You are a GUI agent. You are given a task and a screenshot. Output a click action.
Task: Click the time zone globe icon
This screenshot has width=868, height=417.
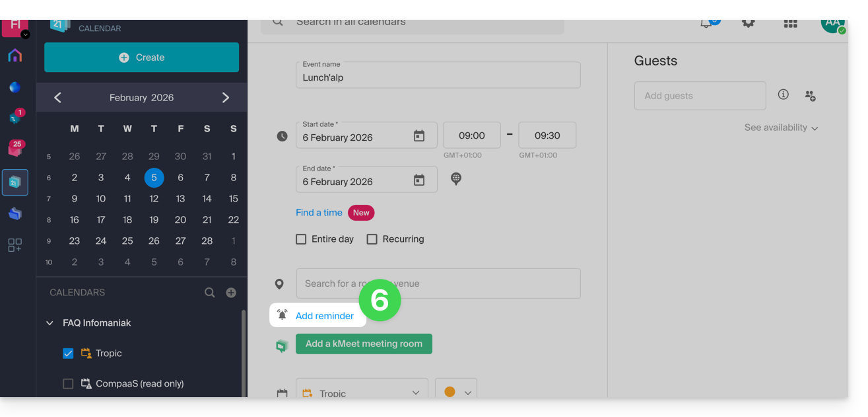pos(456,178)
